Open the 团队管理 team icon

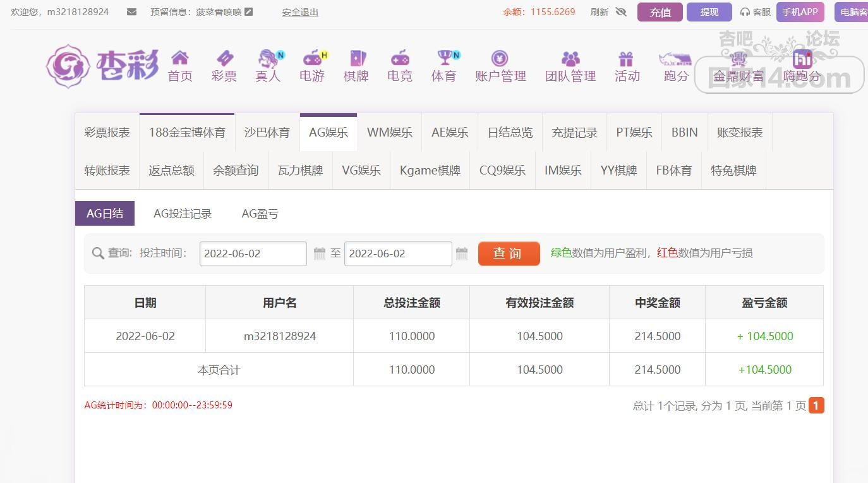(x=570, y=59)
